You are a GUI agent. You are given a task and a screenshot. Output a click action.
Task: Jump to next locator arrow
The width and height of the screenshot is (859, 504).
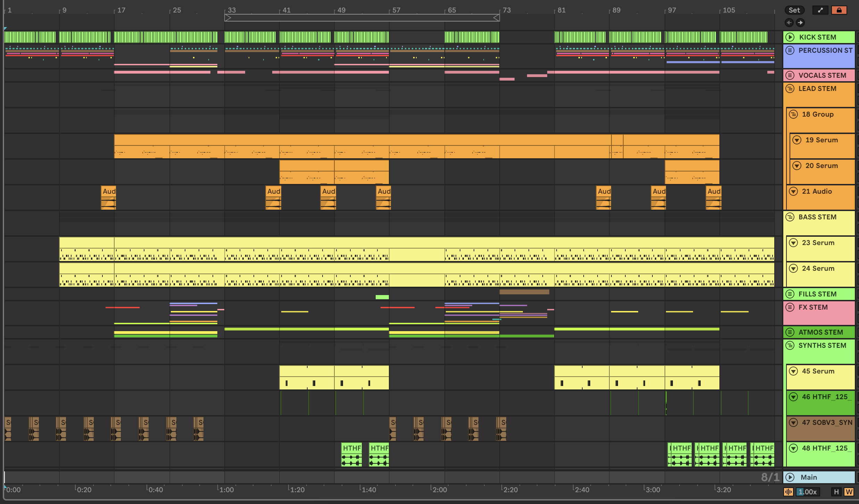click(800, 23)
